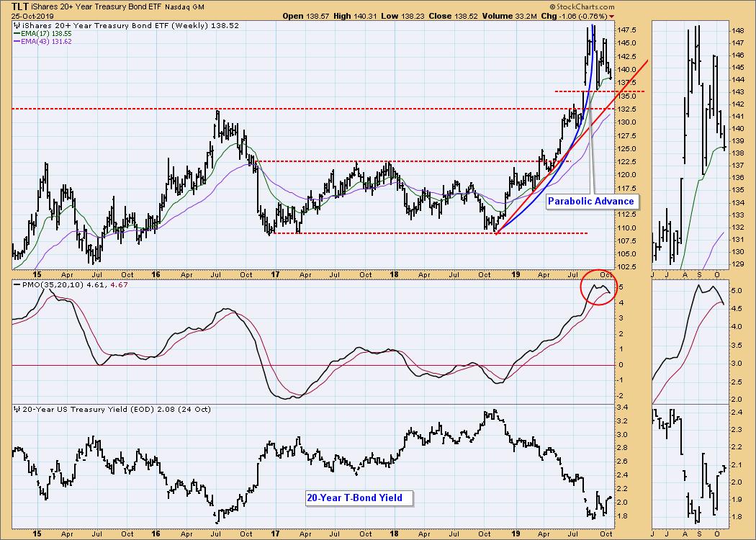Click the Close 138.52 value
The height and width of the screenshot is (540, 756).
(x=453, y=16)
